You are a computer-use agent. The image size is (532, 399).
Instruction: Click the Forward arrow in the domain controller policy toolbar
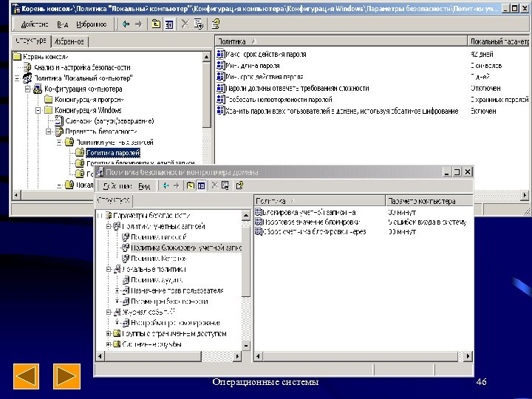pyautogui.click(x=177, y=185)
